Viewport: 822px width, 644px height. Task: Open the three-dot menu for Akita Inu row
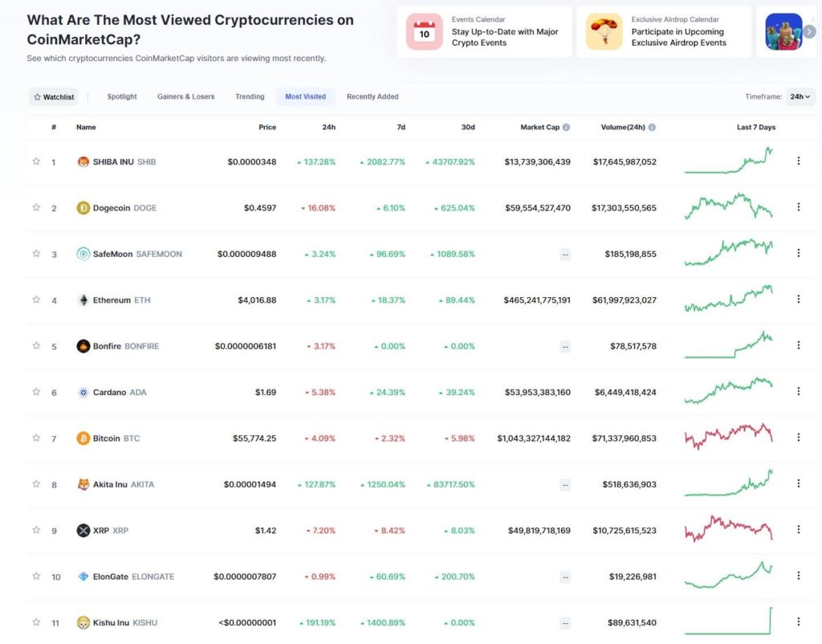799,483
